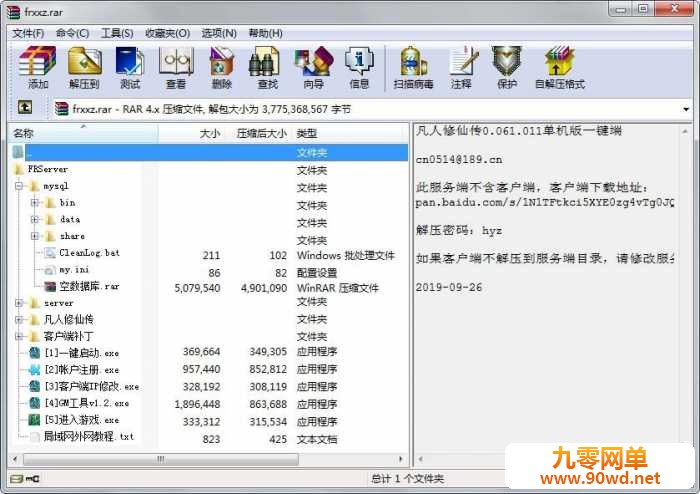Sort by 压缩后大小 column header
This screenshot has height=494, width=700.
(x=258, y=133)
